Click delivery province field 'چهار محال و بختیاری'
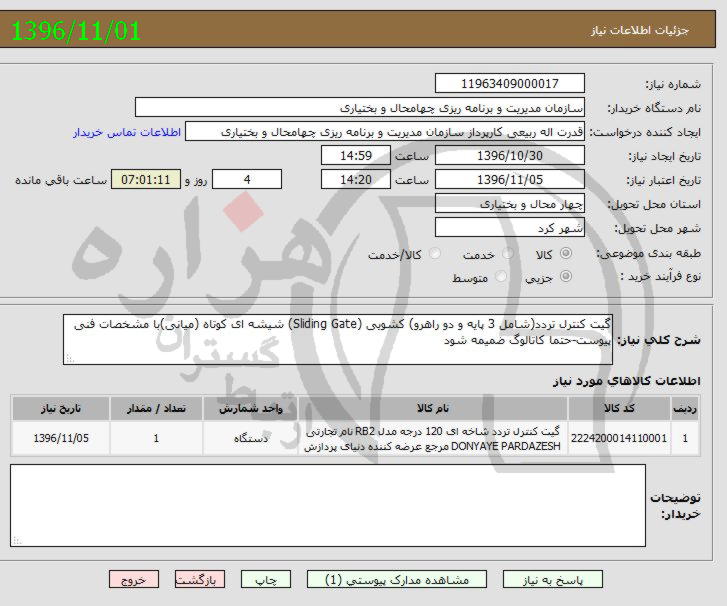This screenshot has height=606, width=727. [510, 204]
